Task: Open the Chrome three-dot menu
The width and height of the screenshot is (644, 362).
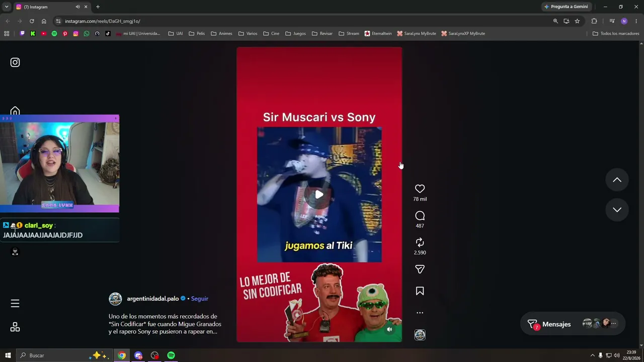Action: (636, 21)
